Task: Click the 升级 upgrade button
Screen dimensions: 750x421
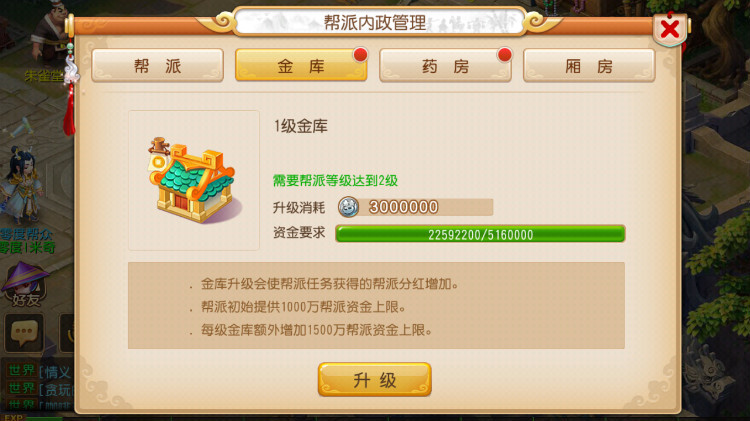Action: pyautogui.click(x=375, y=380)
